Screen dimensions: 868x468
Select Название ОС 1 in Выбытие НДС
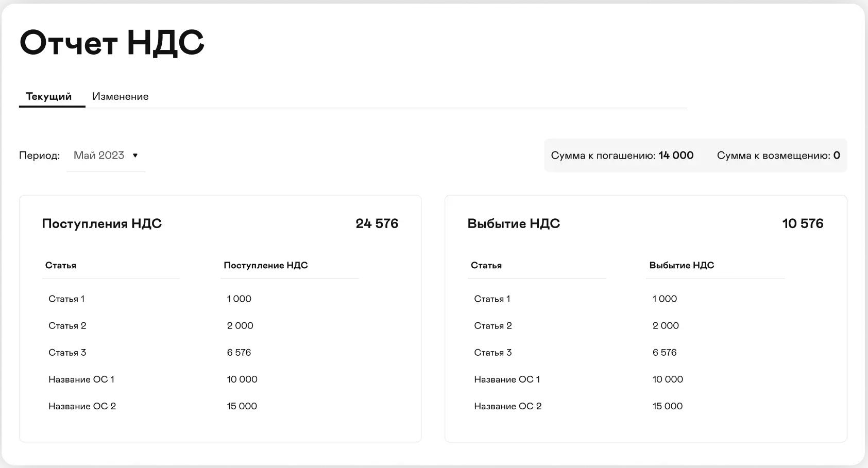(x=507, y=379)
